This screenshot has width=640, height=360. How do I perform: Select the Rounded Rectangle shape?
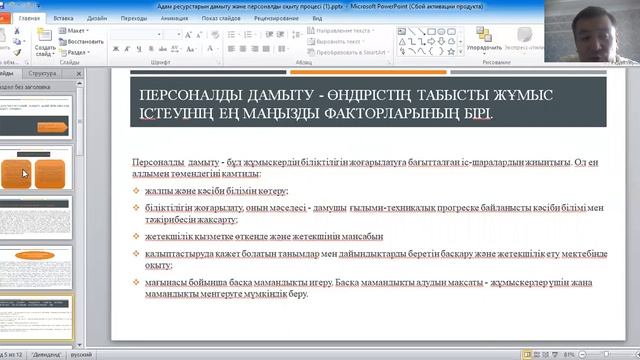point(451,31)
